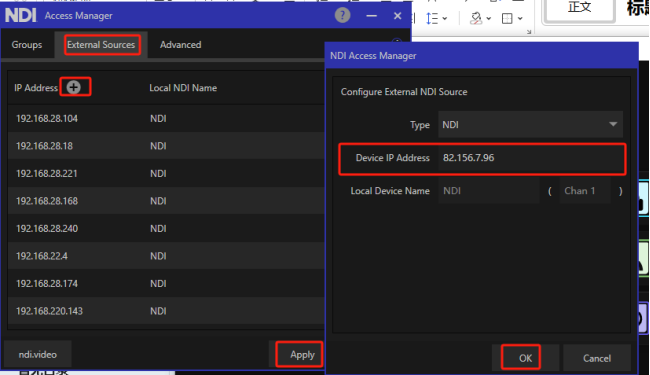Expand the Type NDI dropdown

tap(530, 124)
